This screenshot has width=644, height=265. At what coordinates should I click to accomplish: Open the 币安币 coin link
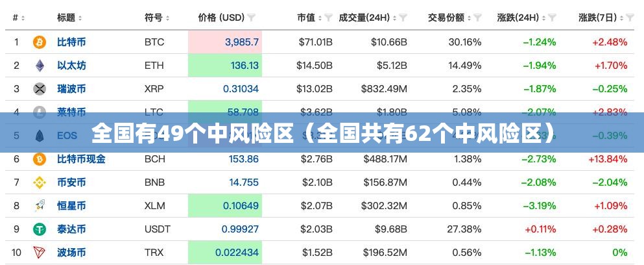[x=71, y=183]
